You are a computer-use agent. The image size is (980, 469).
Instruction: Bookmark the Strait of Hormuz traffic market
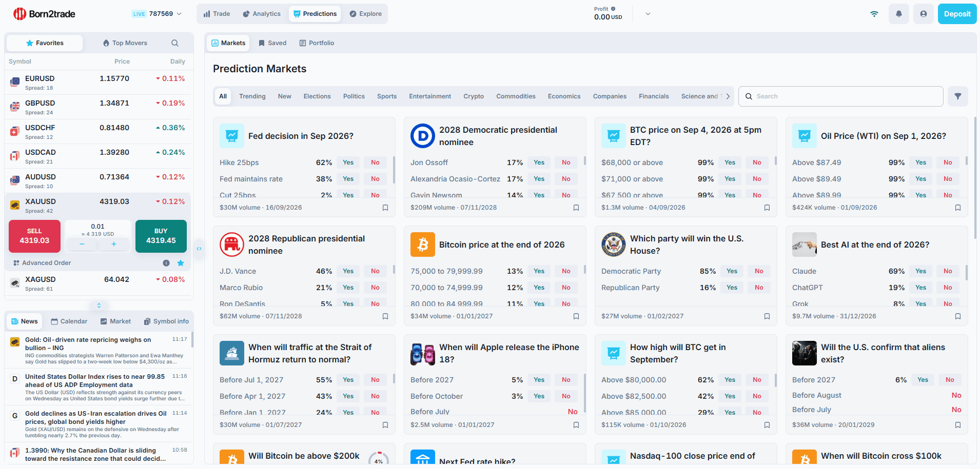click(385, 425)
